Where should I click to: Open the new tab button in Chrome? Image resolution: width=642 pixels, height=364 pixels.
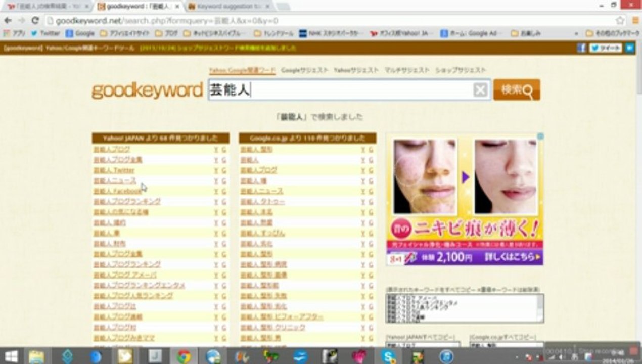tap(283, 6)
